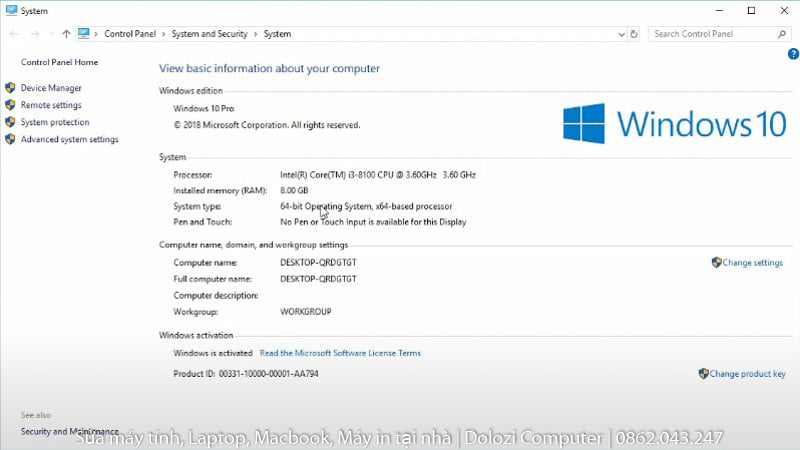Refresh the System page in the address bar
Viewport: 800px width, 450px height.
(x=634, y=34)
